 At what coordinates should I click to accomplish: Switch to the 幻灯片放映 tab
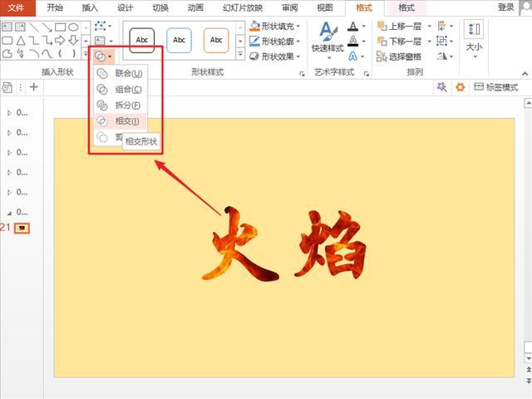pos(243,7)
